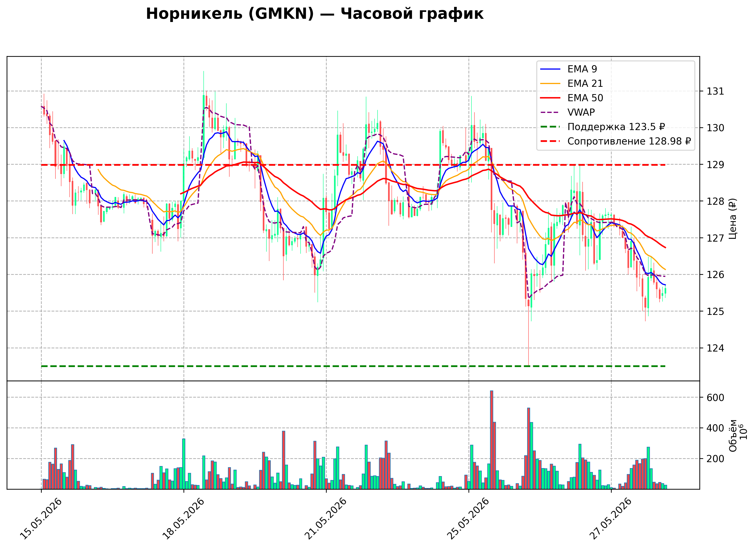This screenshot has height=548, width=756.
Task: Select the EMA 50 legend entry
Action: pyautogui.click(x=571, y=98)
